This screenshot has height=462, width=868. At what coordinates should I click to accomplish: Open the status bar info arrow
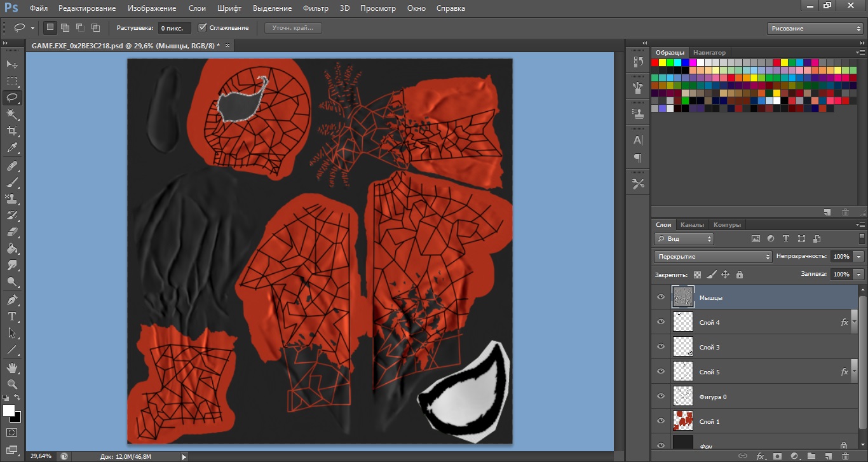point(184,456)
